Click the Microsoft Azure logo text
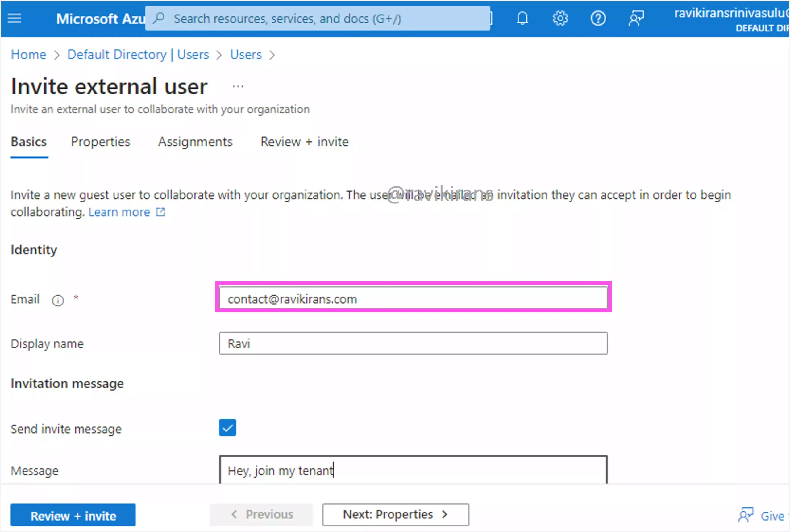 [100, 19]
